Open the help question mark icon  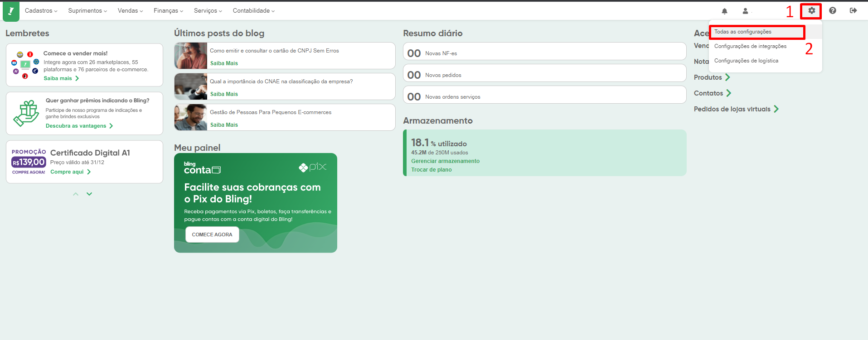click(x=833, y=10)
